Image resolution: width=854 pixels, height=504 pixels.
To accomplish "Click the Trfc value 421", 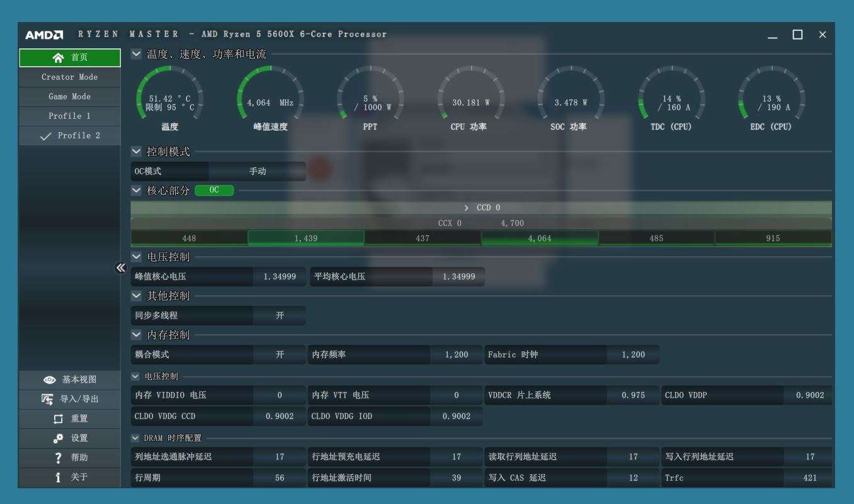I will click(809, 478).
